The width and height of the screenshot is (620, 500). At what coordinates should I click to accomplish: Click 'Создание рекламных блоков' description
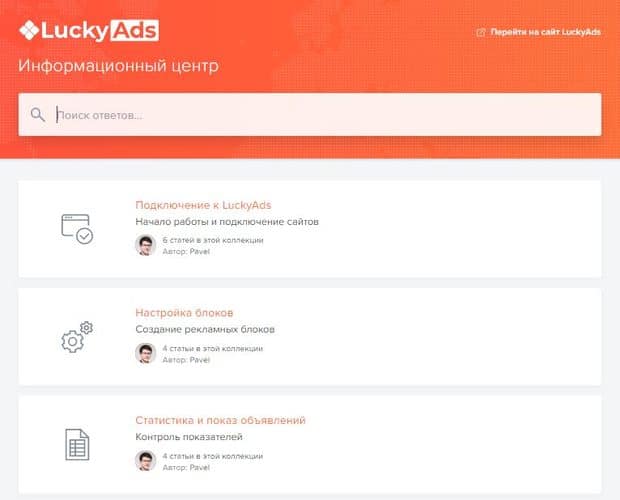tap(205, 329)
